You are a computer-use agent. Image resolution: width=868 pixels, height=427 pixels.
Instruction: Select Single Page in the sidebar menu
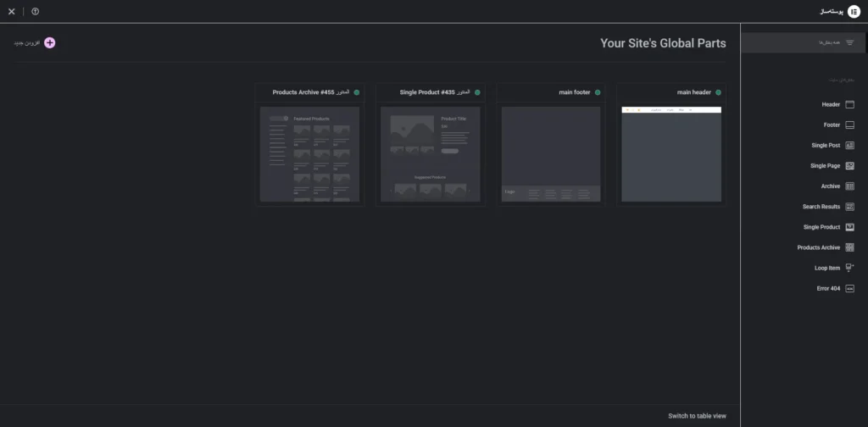click(x=825, y=166)
